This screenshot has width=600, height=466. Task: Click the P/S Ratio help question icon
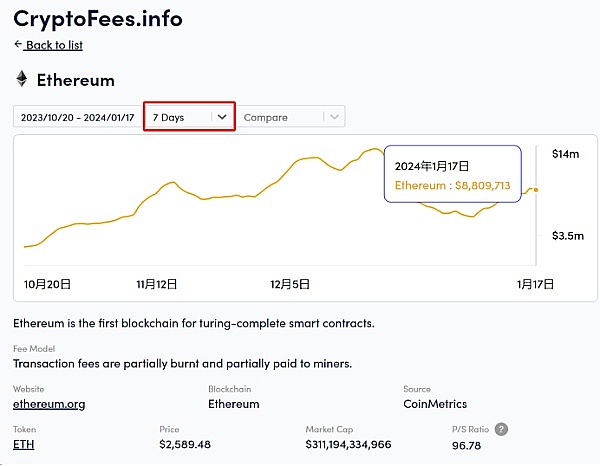click(501, 429)
